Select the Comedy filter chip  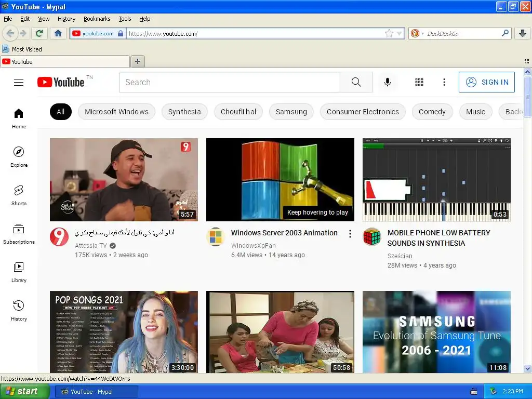click(x=432, y=112)
